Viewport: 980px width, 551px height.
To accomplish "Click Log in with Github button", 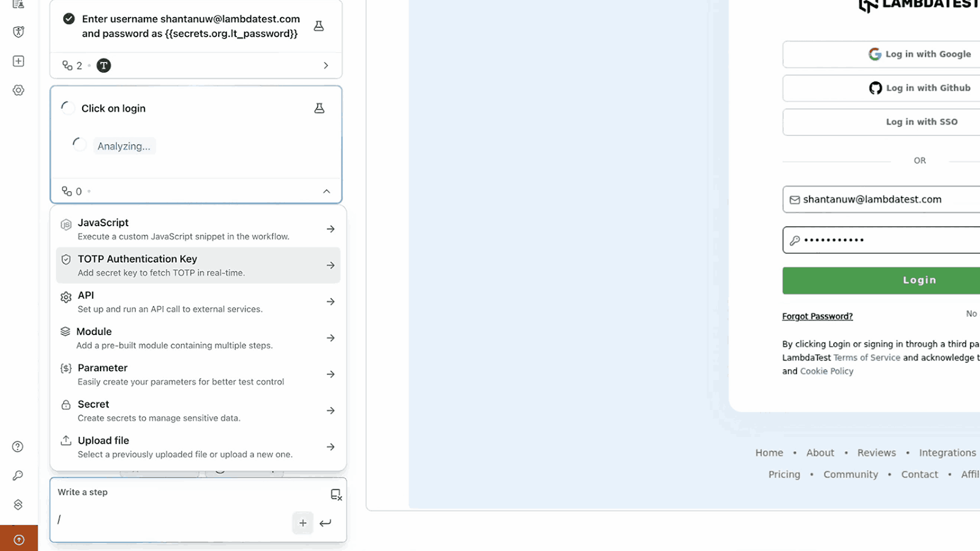I will (881, 88).
